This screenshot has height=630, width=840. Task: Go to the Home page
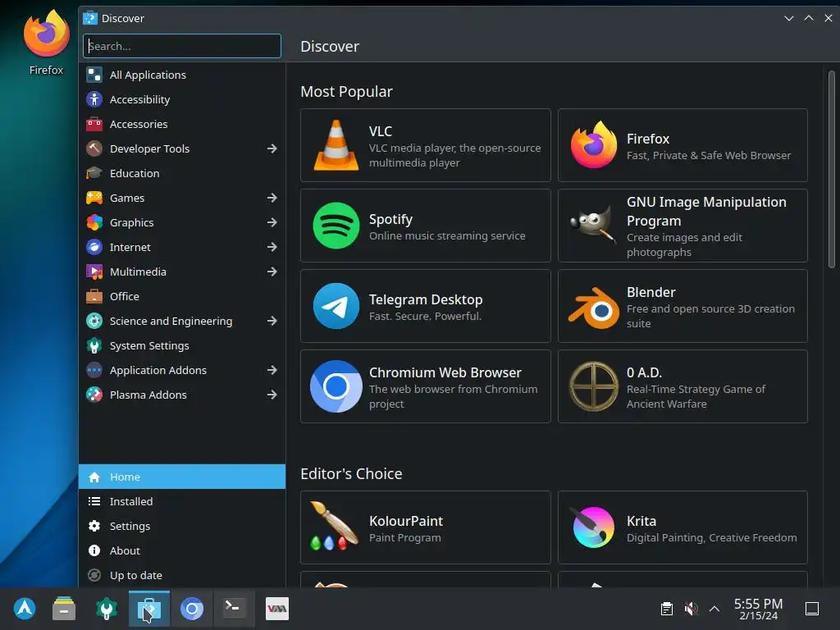[181, 477]
